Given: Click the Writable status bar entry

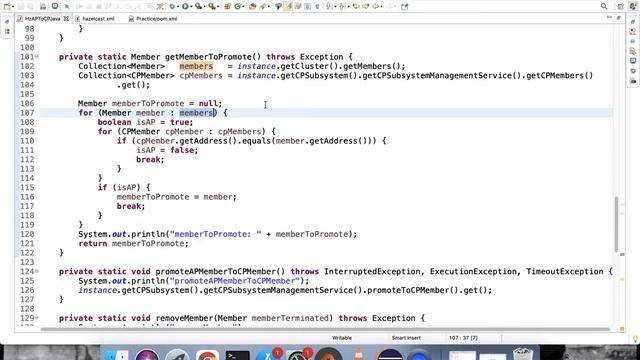Looking at the screenshot, I should (342, 338).
